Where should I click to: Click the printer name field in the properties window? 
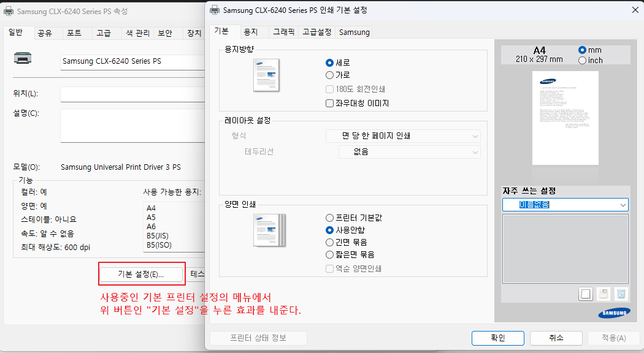pos(132,61)
